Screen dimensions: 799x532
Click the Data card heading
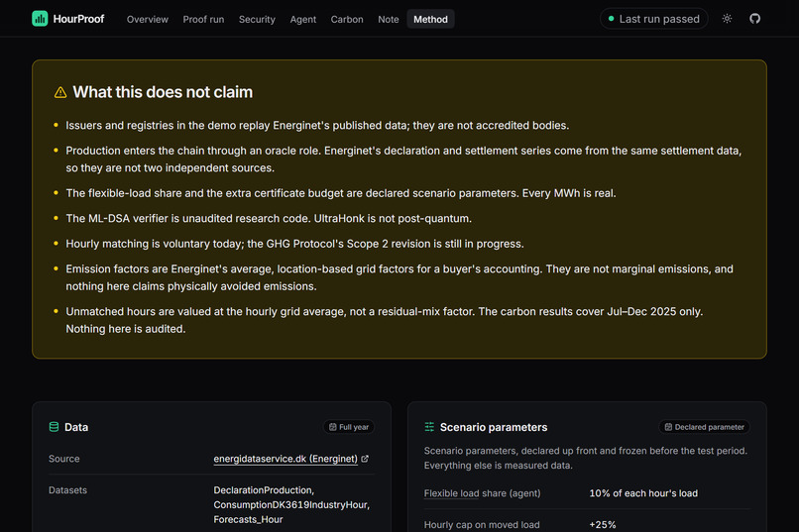click(76, 427)
